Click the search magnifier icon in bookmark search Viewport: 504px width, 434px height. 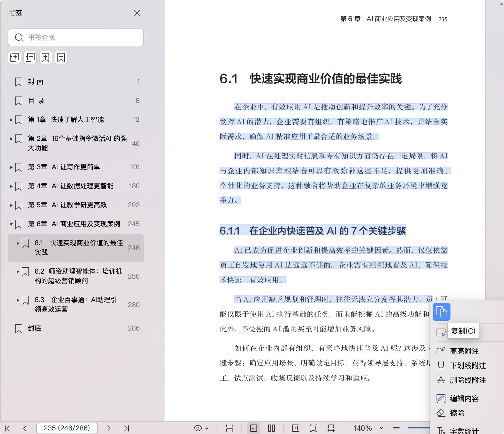19,37
